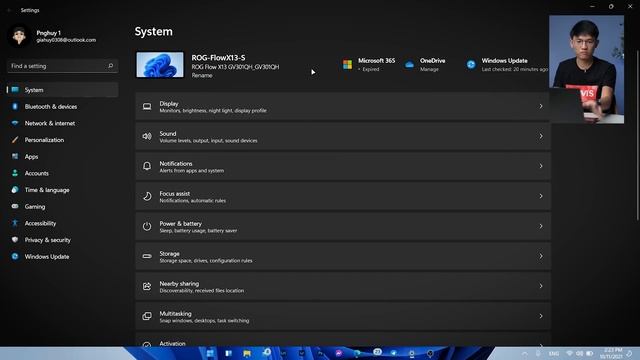Open Nearby sharing settings row
Viewport: 640px width, 360px height.
343,287
